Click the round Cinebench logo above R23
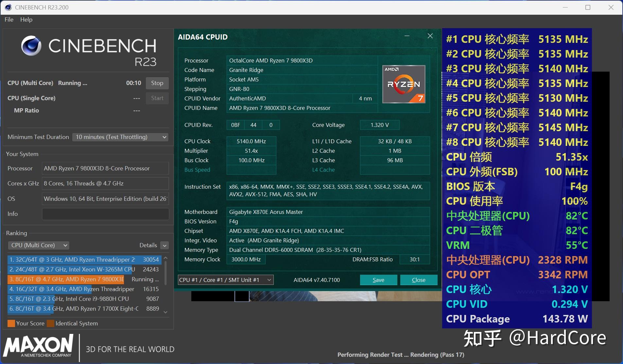 point(31,46)
